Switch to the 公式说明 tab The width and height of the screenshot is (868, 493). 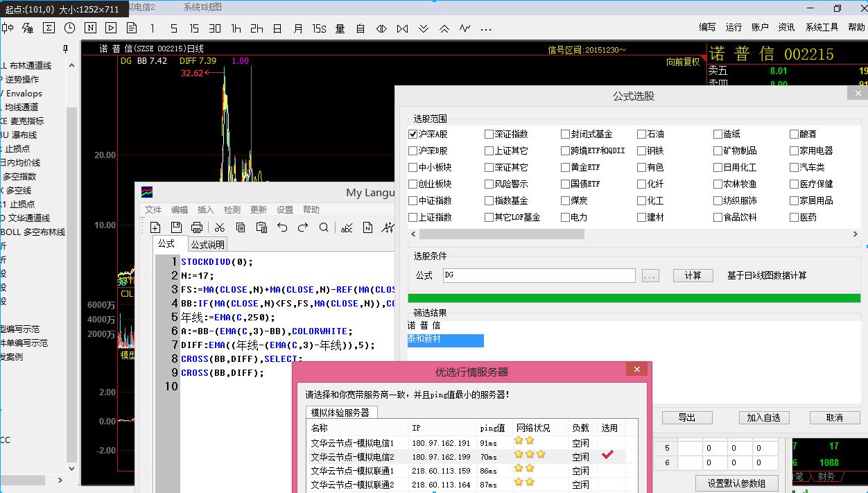208,244
